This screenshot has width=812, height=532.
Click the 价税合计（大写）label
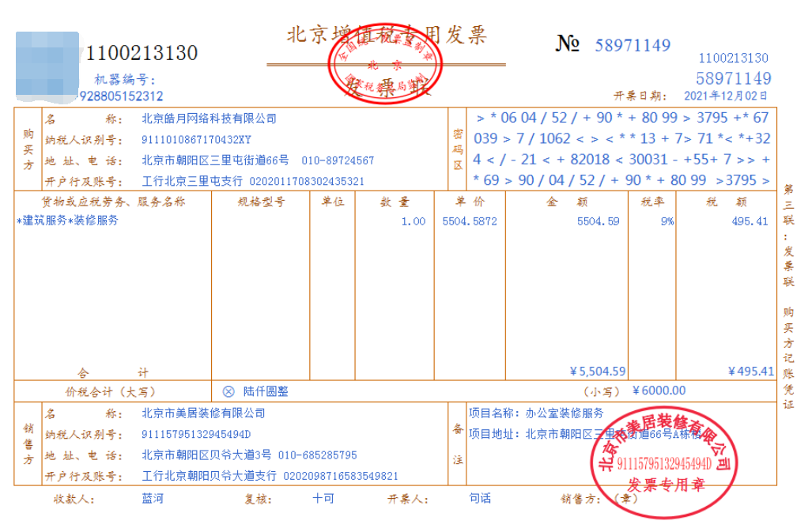click(111, 392)
